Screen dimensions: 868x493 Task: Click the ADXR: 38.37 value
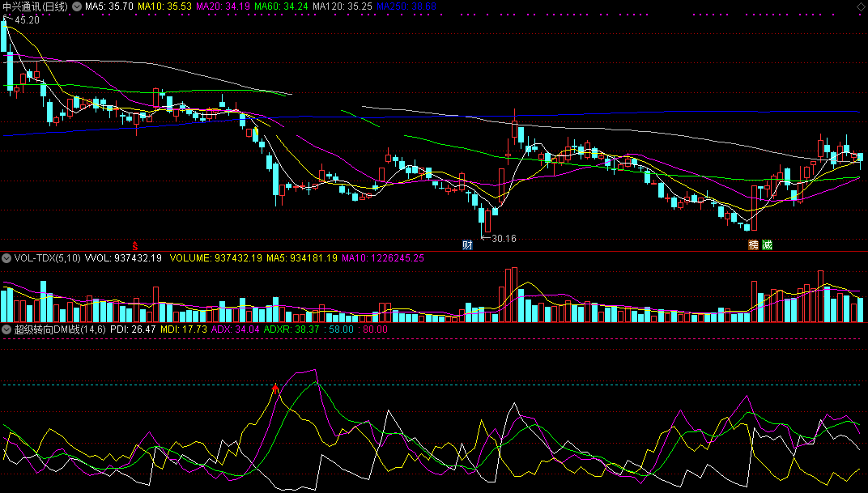(x=291, y=329)
